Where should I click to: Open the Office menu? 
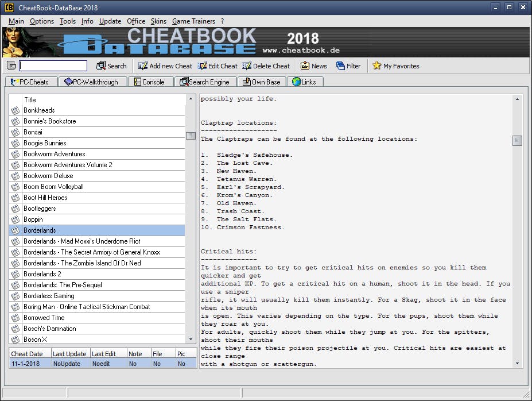[136, 21]
